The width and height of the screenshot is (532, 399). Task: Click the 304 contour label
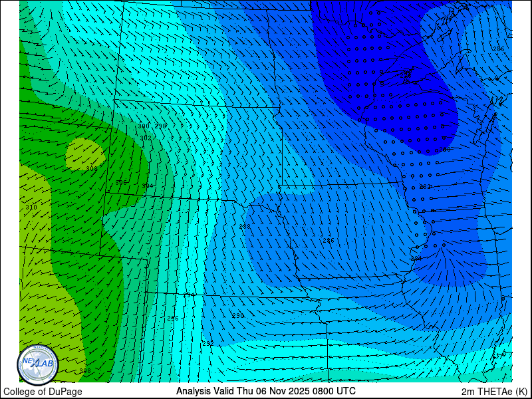pyautogui.click(x=147, y=186)
